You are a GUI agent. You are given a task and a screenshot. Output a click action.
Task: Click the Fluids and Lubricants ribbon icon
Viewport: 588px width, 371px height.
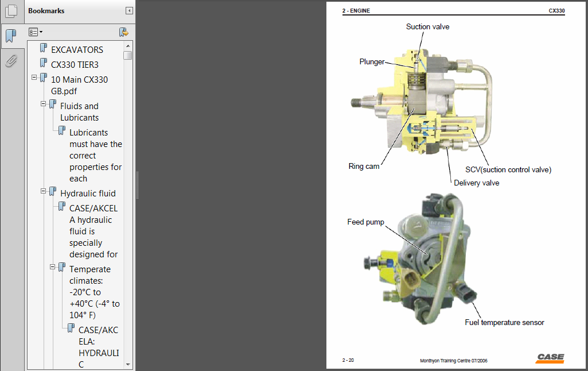(x=53, y=104)
